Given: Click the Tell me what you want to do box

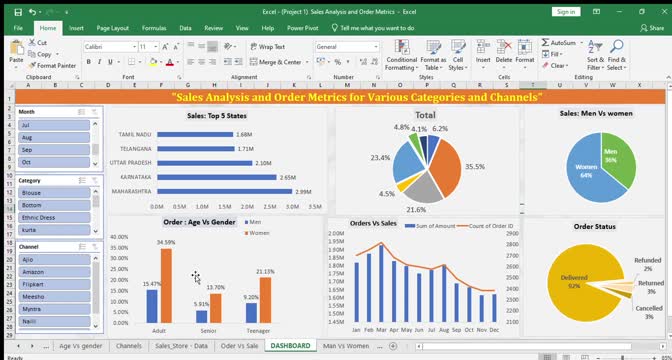Looking at the screenshot, I should pyautogui.click(x=373, y=28).
